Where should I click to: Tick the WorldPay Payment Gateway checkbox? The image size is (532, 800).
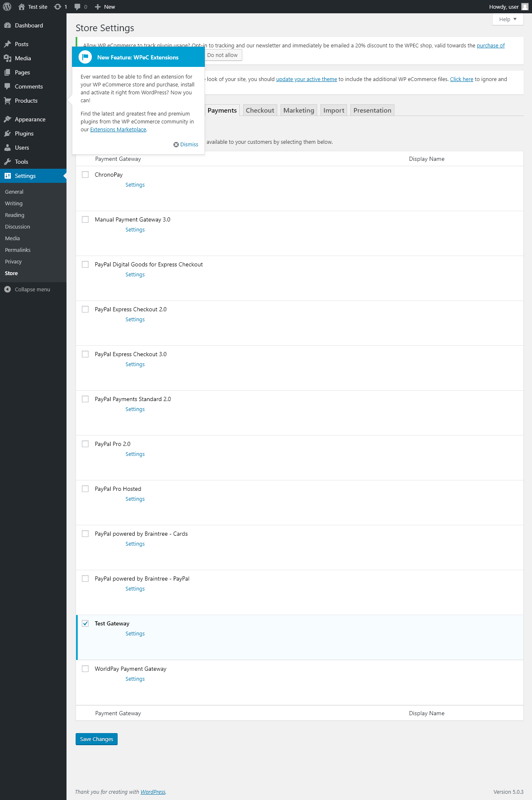click(x=85, y=669)
